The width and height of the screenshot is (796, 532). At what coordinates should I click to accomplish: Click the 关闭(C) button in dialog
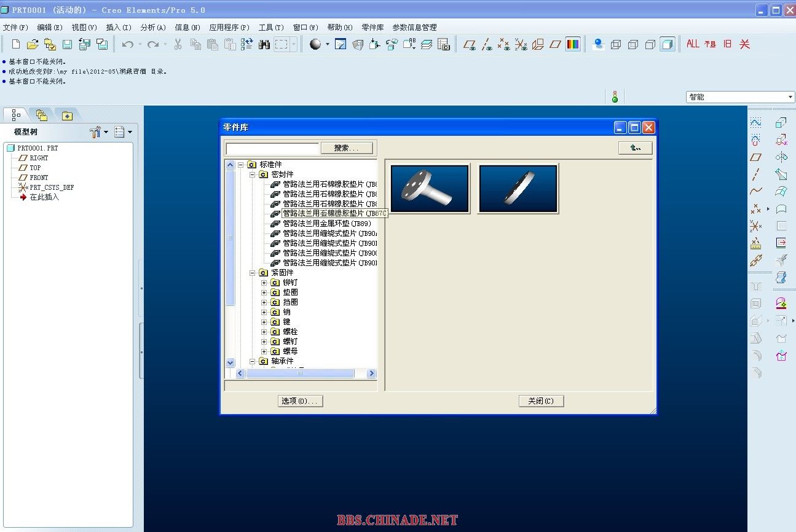541,401
